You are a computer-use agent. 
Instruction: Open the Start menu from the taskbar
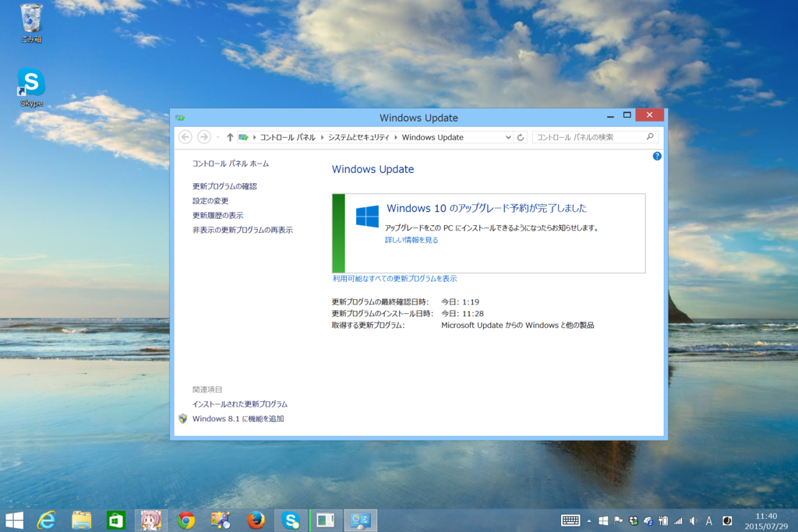point(14,520)
